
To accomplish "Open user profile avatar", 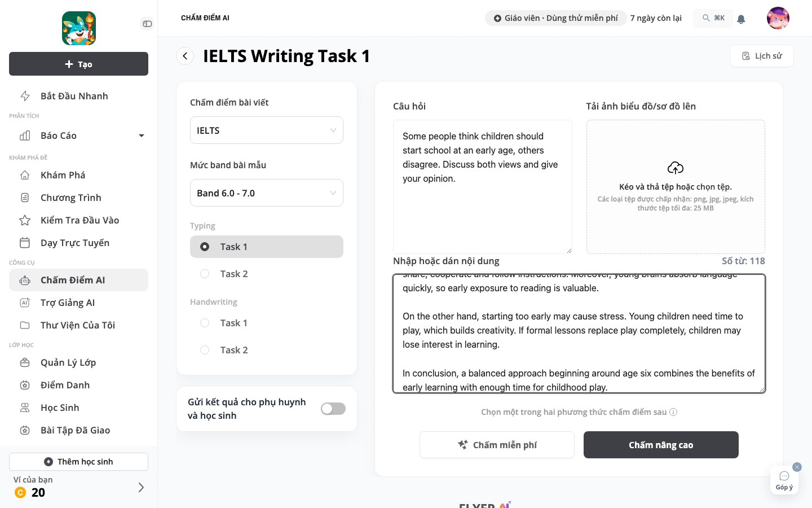I will pos(778,18).
